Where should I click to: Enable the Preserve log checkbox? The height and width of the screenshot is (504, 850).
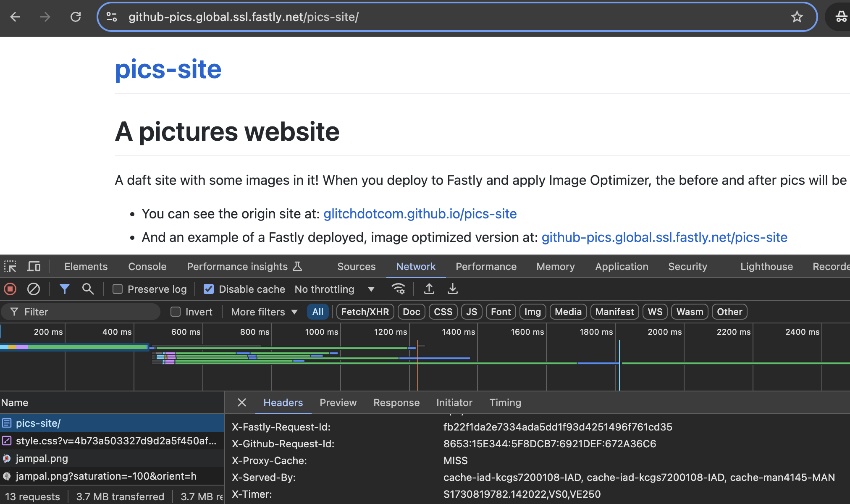pos(118,289)
